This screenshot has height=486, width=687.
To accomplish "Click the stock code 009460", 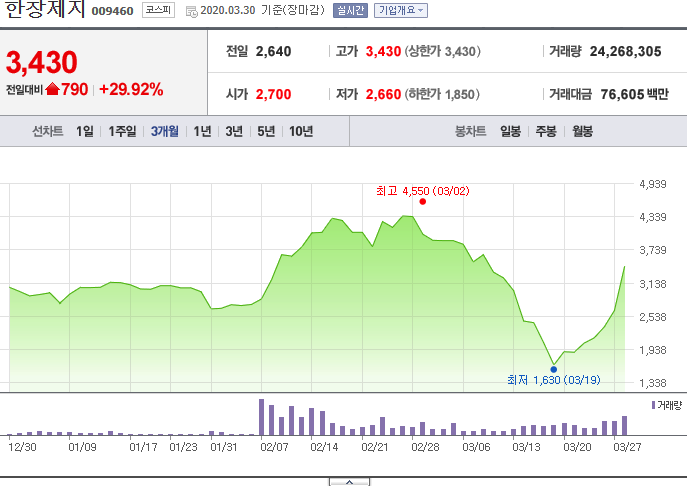I will click(112, 11).
